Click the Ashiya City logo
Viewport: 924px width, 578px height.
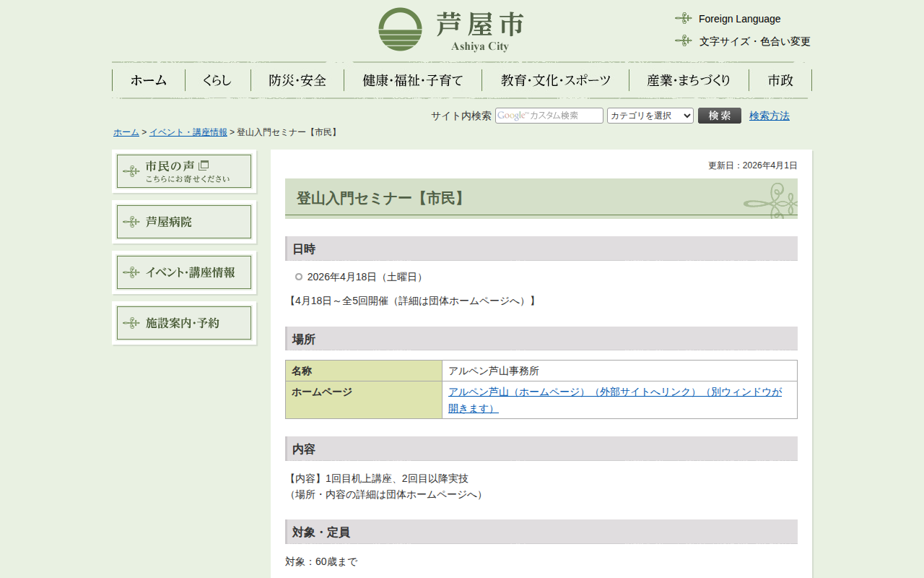(x=451, y=30)
